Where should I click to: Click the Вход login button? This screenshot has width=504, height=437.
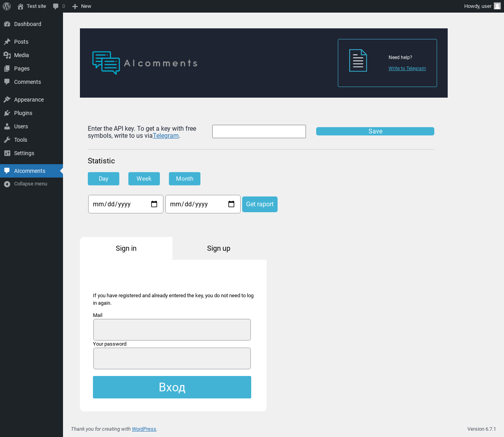[172, 387]
